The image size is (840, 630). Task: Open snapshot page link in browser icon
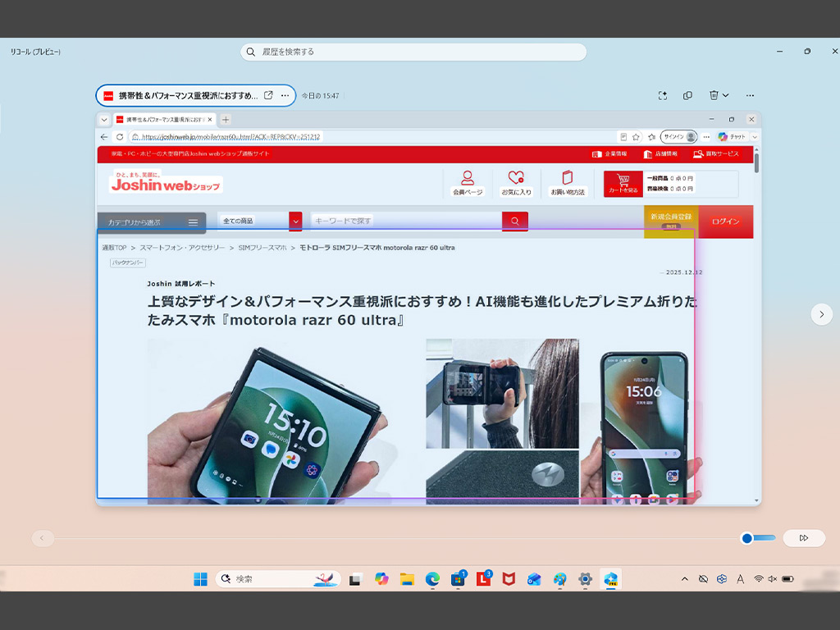(268, 95)
